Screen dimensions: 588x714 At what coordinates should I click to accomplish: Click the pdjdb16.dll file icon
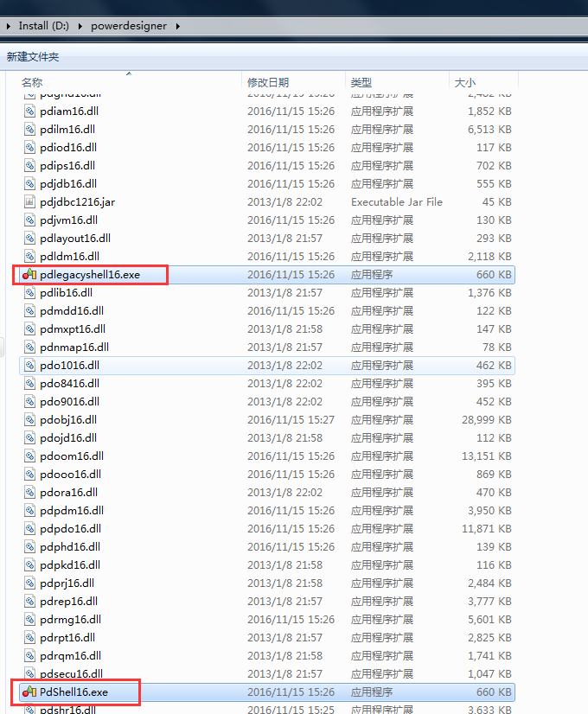tap(29, 184)
